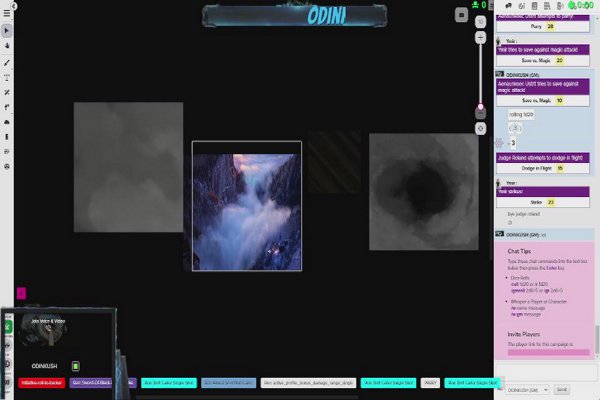This screenshot has height=400, width=600.
Task: Select the place-light tool icon
Action: point(7,108)
